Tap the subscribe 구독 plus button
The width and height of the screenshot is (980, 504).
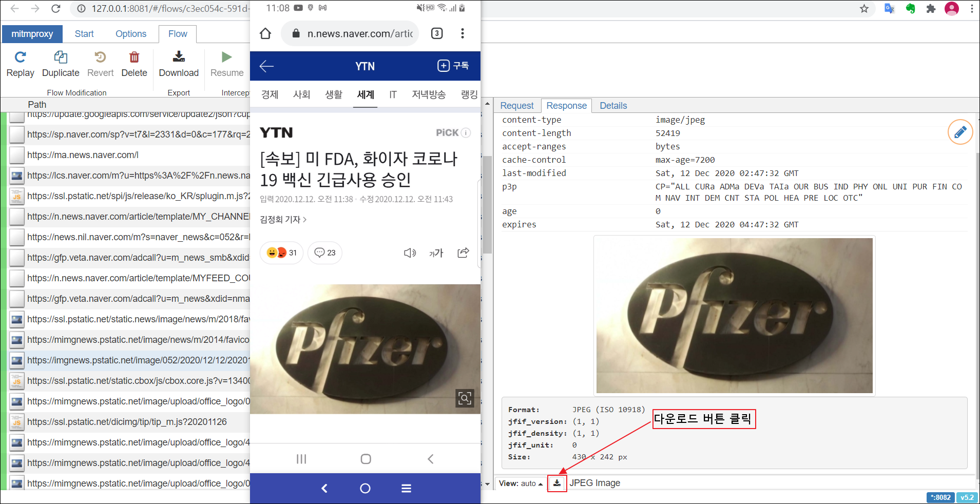pos(453,66)
